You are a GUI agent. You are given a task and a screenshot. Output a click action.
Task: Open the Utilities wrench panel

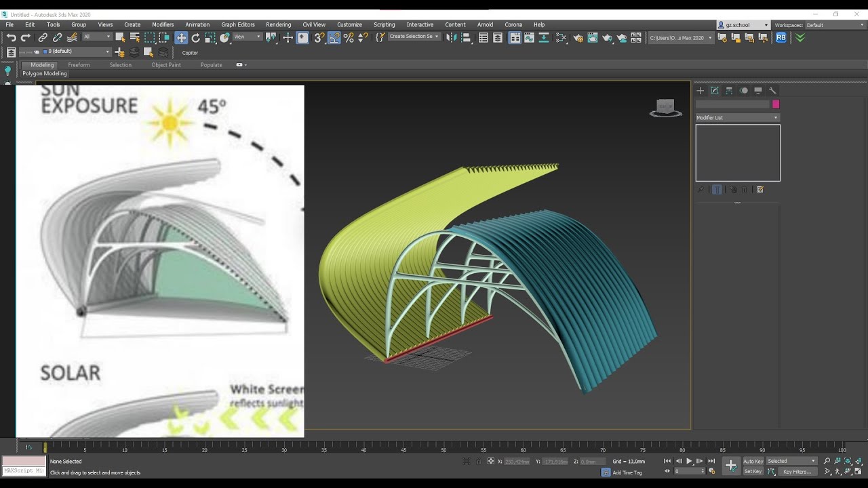[x=772, y=90]
